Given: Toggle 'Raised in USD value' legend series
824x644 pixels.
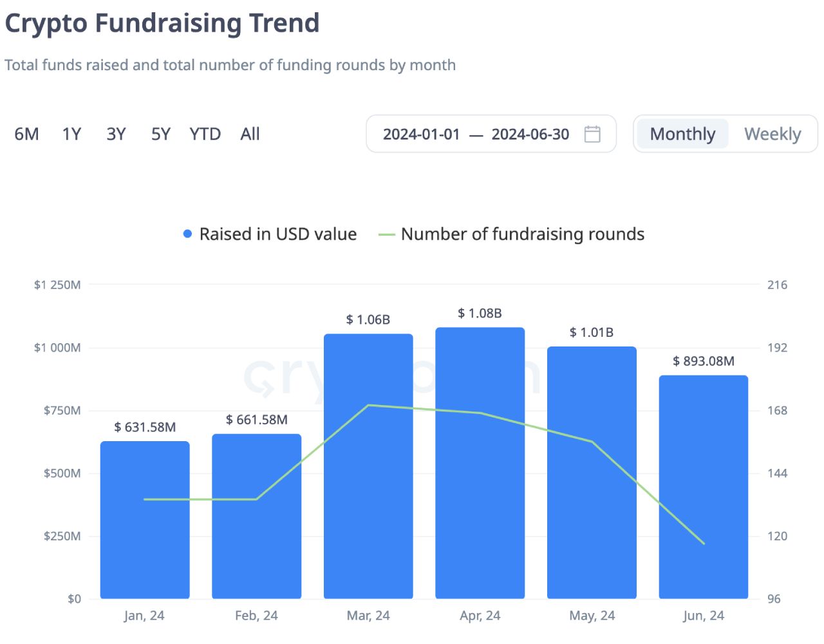Looking at the screenshot, I should [270, 234].
